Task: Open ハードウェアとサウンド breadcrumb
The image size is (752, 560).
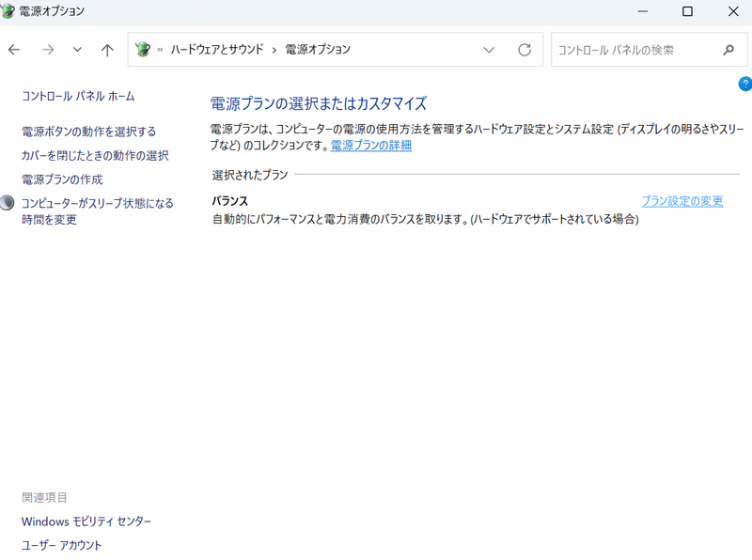Action: [217, 49]
